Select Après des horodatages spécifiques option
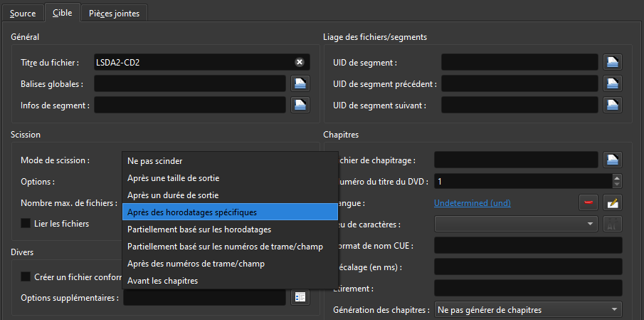Image resolution: width=644 pixels, height=320 pixels. (192, 212)
